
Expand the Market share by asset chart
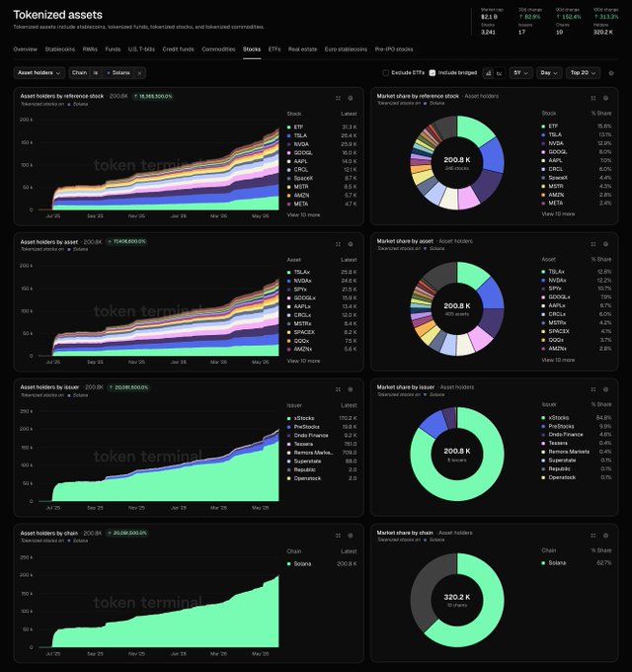(x=593, y=244)
